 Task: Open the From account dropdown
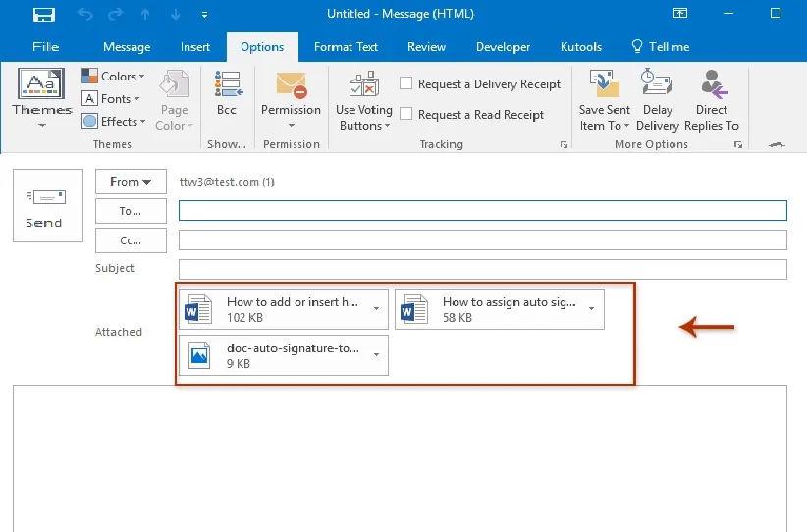(131, 182)
